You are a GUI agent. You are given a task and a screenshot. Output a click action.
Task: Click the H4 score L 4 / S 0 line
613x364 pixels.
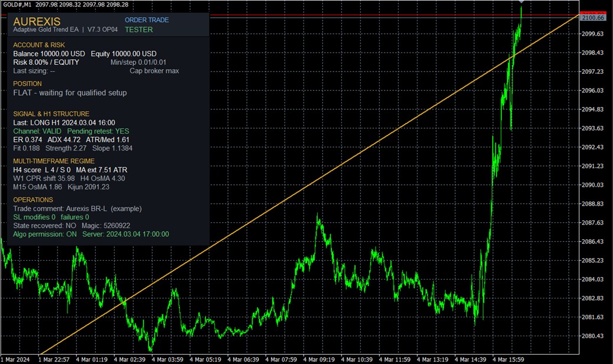42,170
